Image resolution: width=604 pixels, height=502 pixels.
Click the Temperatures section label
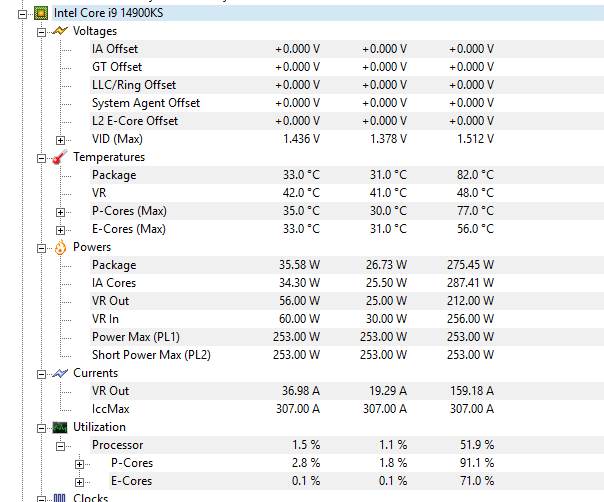click(109, 157)
